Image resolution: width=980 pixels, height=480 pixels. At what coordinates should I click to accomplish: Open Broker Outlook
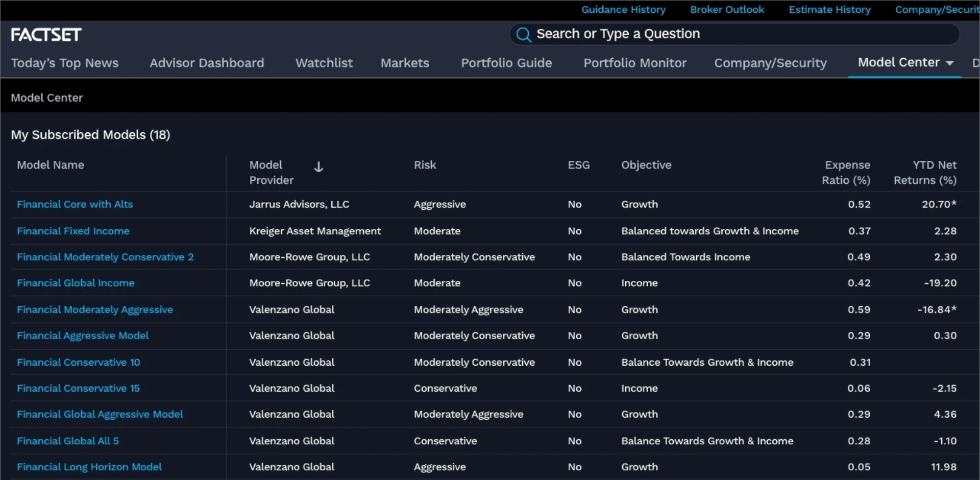[727, 10]
